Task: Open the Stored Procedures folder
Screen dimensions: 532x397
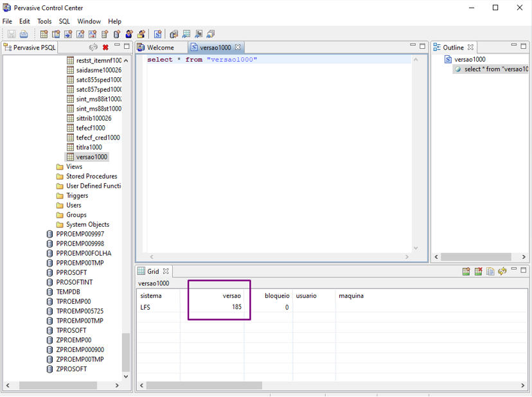Action: pyautogui.click(x=87, y=176)
